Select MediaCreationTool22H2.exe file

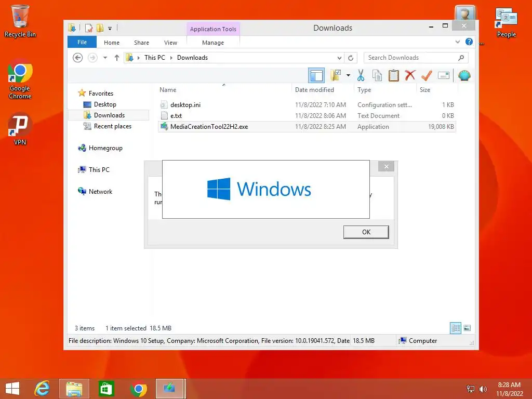(x=307, y=127)
